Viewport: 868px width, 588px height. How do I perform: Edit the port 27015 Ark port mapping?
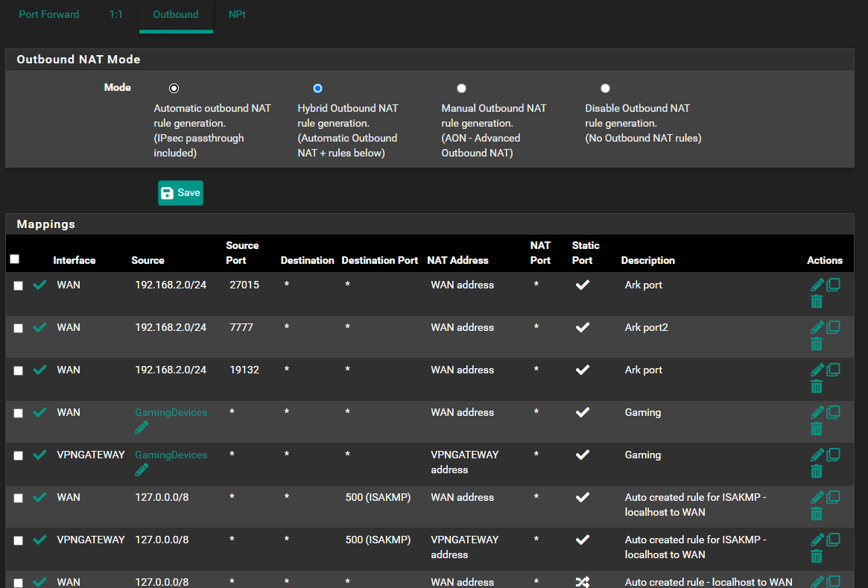click(817, 285)
